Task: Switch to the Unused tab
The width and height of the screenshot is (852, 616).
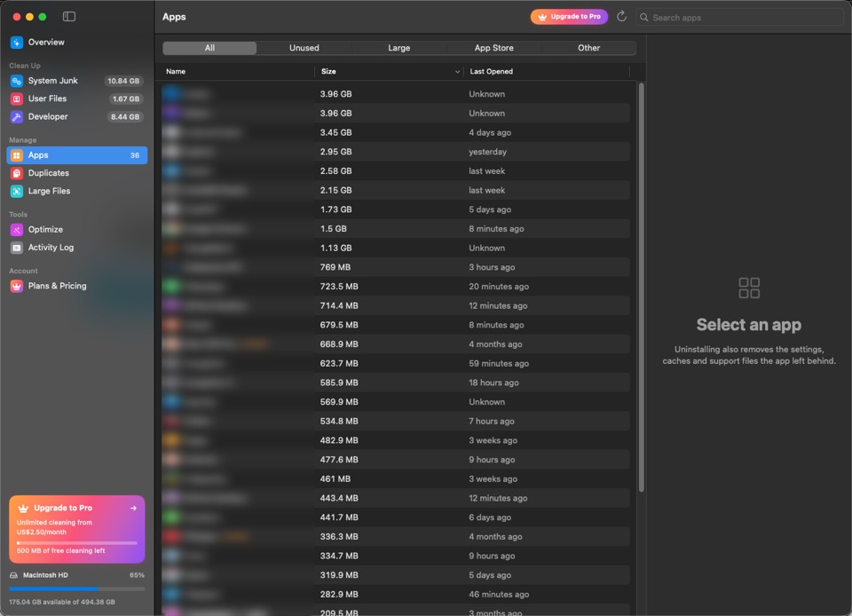Action: pos(304,48)
